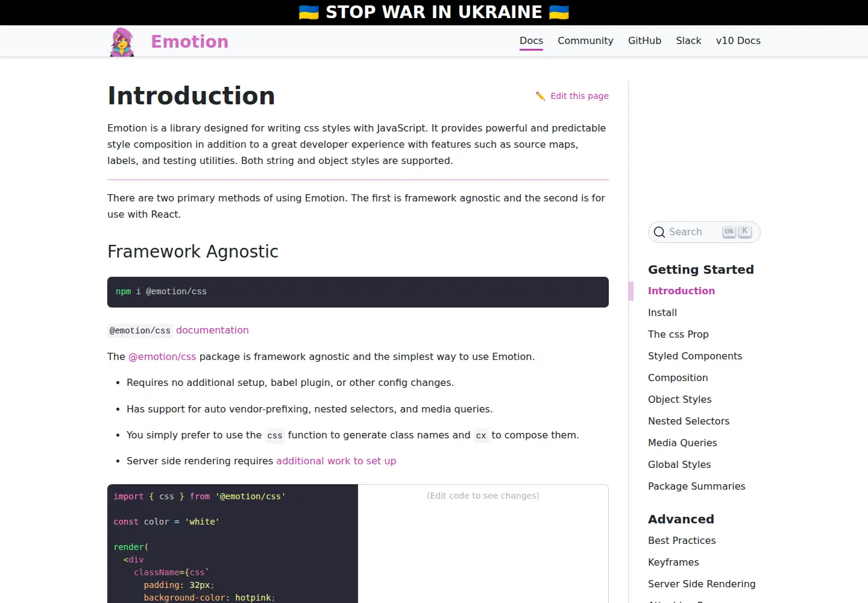This screenshot has height=603, width=868.
Task: Open the Community navigation item
Action: pyautogui.click(x=585, y=41)
